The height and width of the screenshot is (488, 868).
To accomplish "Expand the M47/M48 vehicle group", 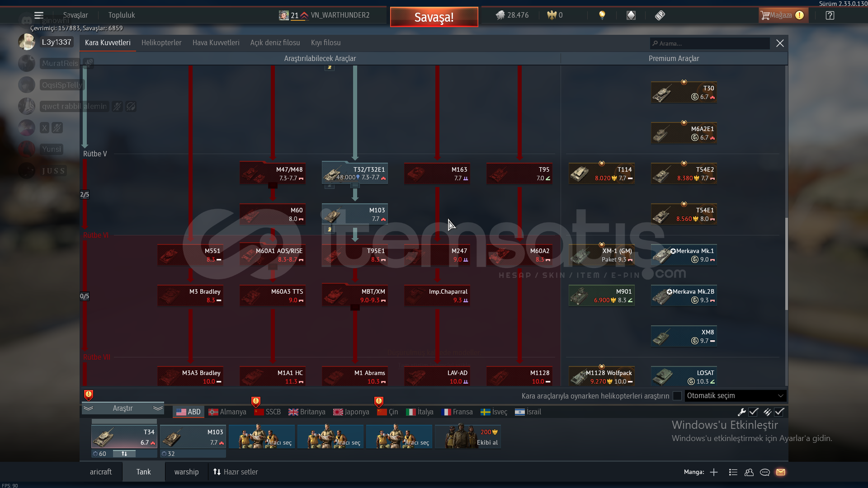I will tap(273, 185).
